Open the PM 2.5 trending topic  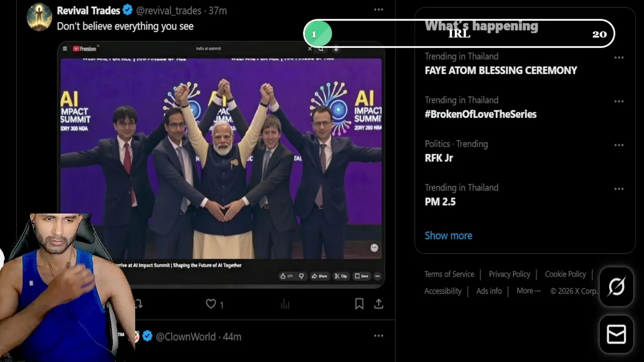440,202
